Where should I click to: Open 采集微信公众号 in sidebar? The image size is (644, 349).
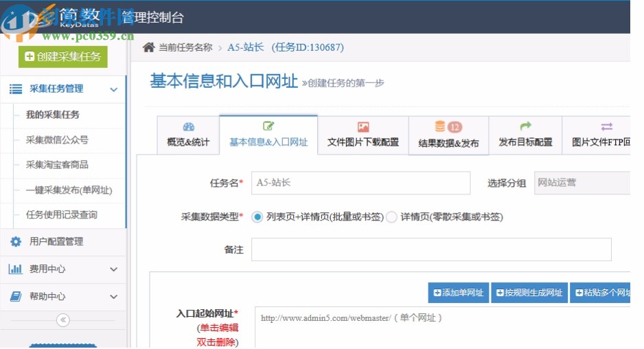[x=57, y=139]
